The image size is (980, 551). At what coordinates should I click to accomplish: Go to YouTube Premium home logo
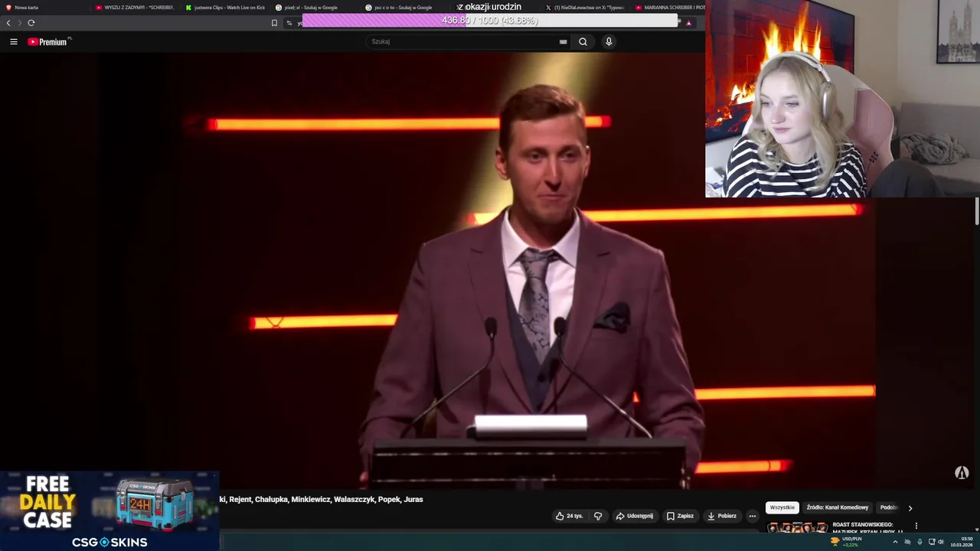[x=49, y=41]
